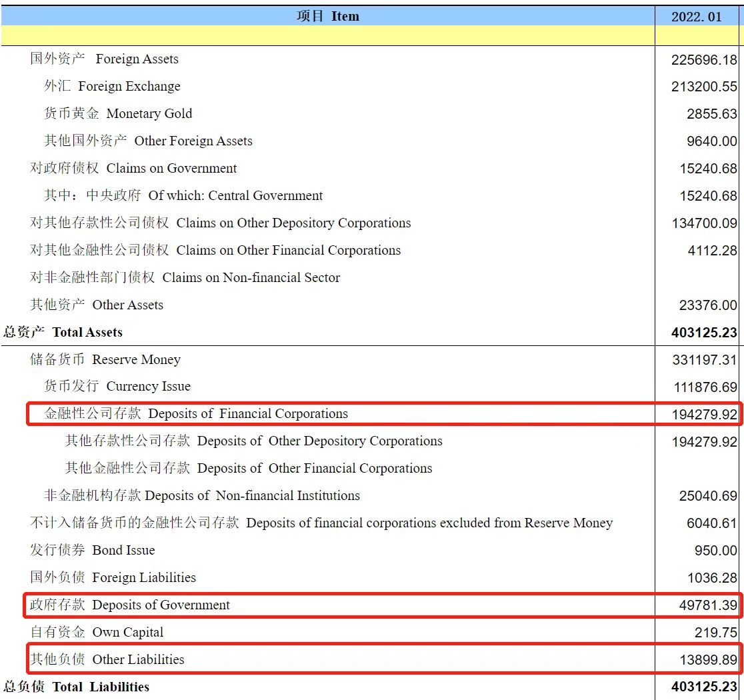The image size is (744, 700).
Task: Select the value 25040.69
Action: 708,496
